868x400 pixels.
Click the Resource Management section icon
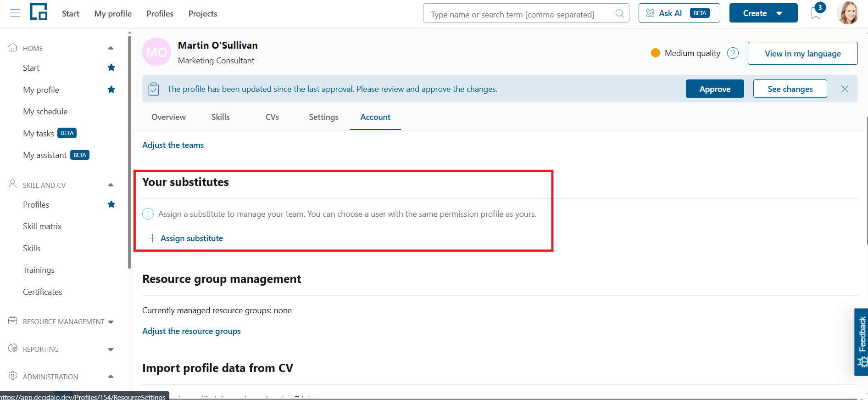[x=13, y=321]
